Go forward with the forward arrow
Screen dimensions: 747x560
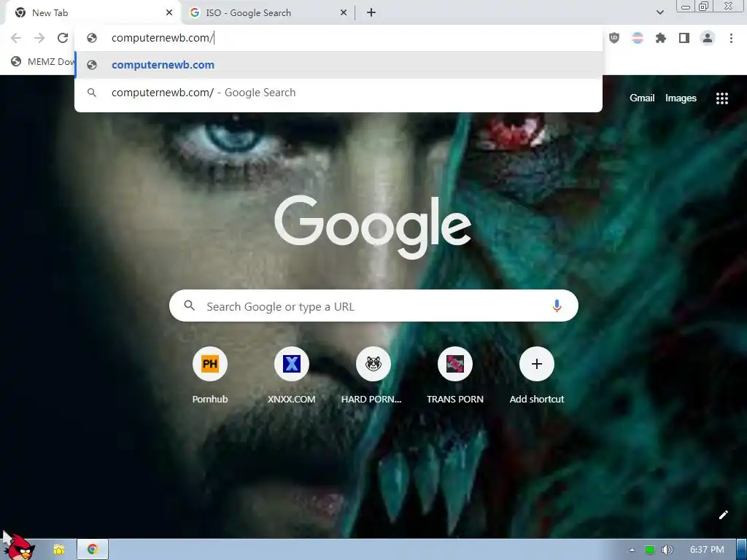(39, 38)
